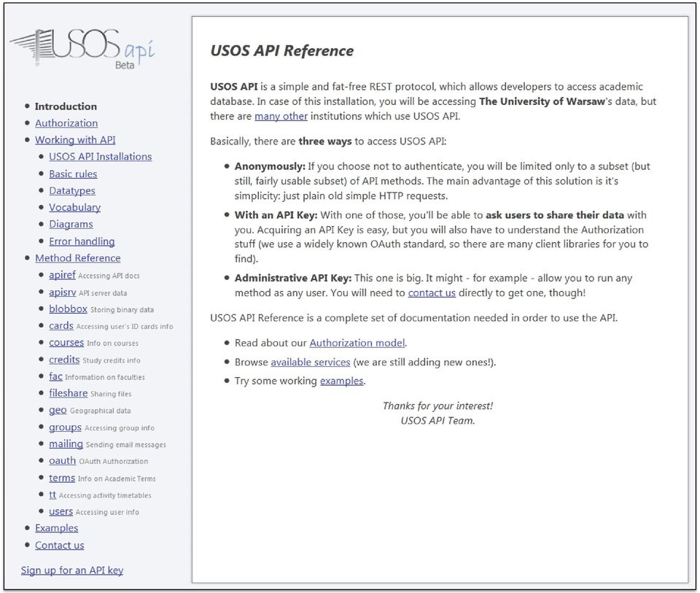The image size is (700, 593).
Task: Open the courses module link
Action: pos(66,343)
